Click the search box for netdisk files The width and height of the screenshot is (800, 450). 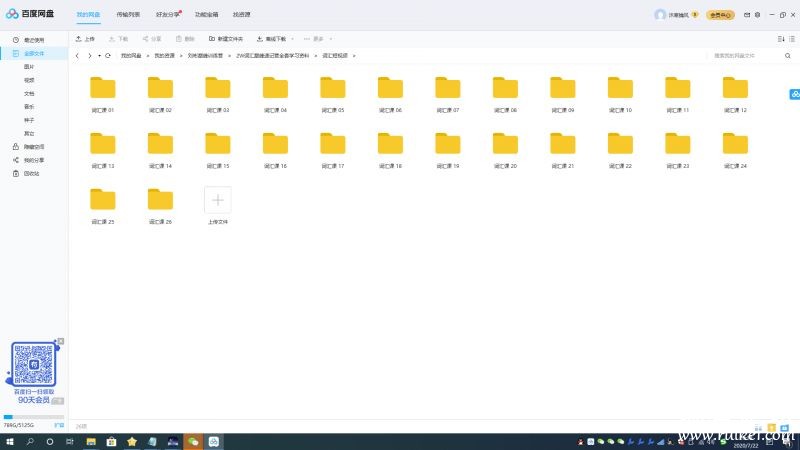(x=746, y=56)
